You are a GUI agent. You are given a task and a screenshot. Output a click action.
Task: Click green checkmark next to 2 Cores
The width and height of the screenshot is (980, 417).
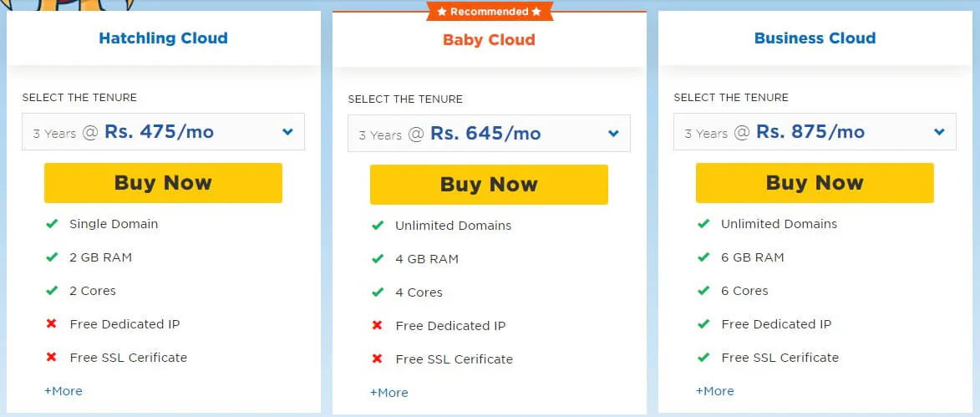point(52,290)
